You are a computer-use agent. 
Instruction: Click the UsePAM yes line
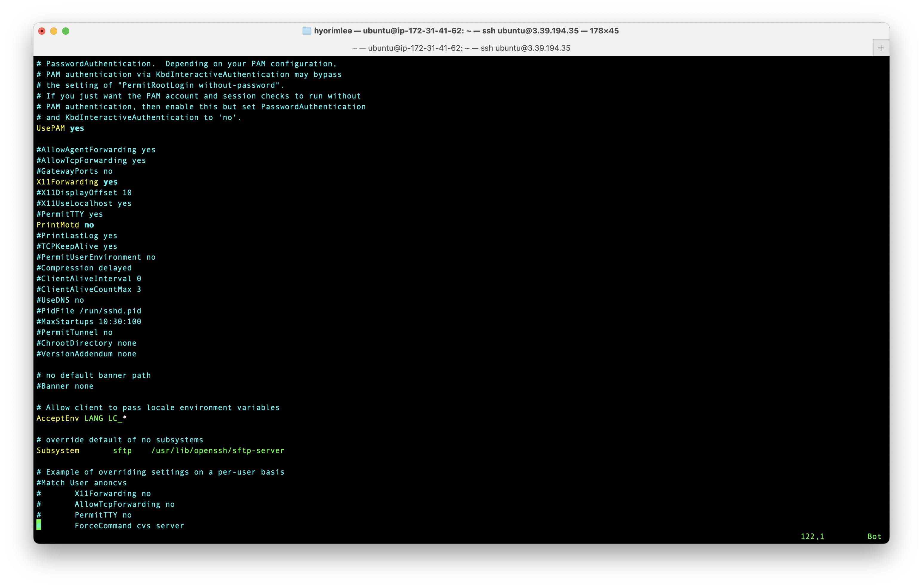pos(60,128)
